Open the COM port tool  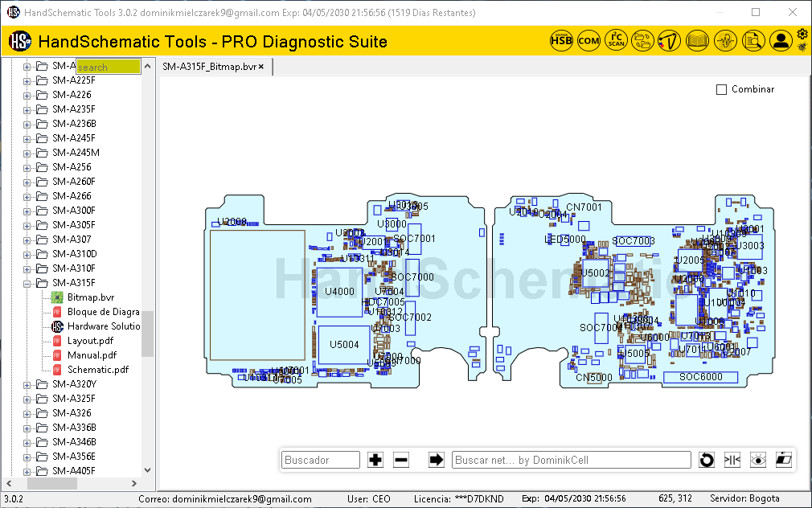pyautogui.click(x=588, y=40)
